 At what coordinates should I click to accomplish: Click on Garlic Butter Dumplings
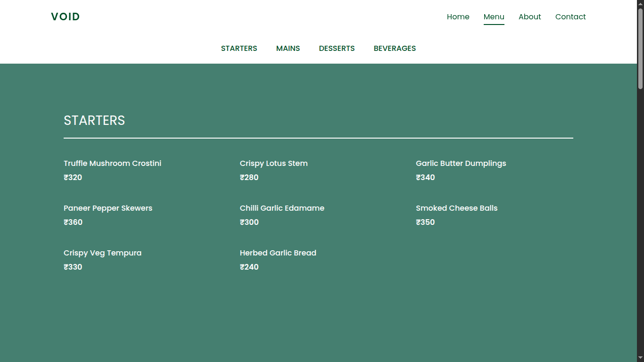coord(461,164)
